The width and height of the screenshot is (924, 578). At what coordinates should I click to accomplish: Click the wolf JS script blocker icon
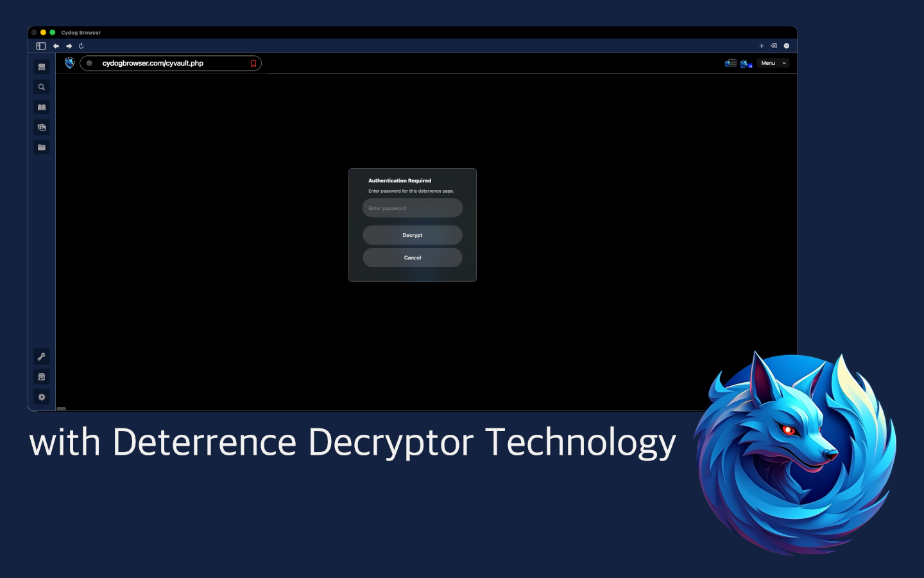(x=746, y=63)
